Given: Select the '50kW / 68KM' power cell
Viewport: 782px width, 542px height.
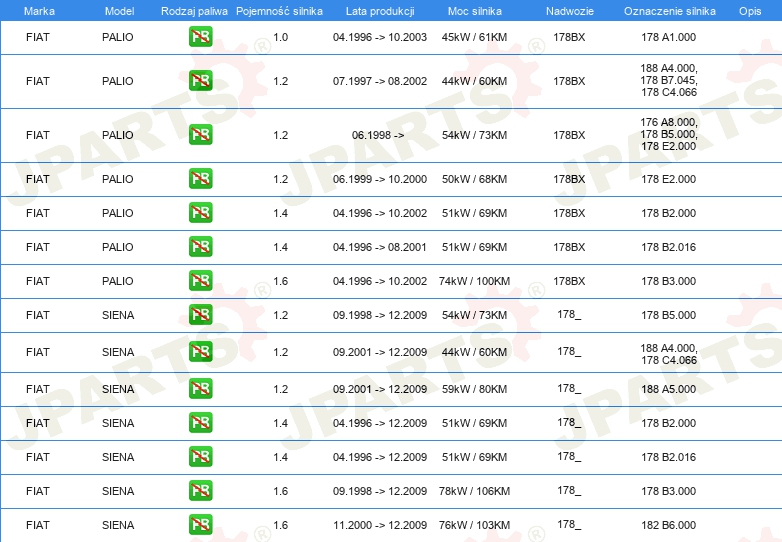Looking at the screenshot, I should 474,179.
